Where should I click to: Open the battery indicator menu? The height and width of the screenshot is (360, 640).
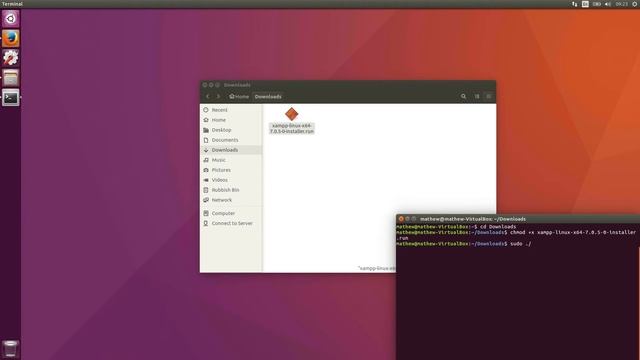(x=597, y=4)
